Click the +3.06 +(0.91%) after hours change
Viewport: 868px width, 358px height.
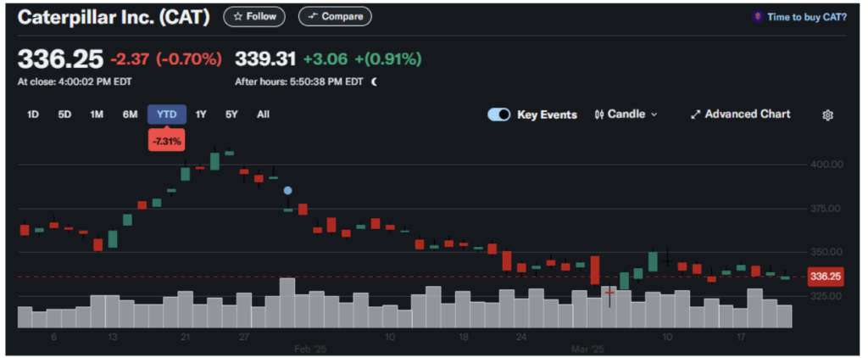click(363, 59)
